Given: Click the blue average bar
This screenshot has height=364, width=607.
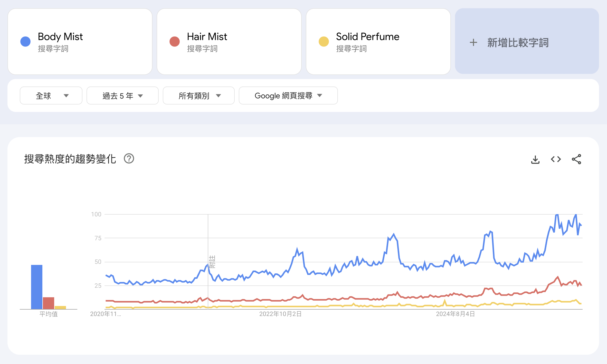Looking at the screenshot, I should coord(37,287).
